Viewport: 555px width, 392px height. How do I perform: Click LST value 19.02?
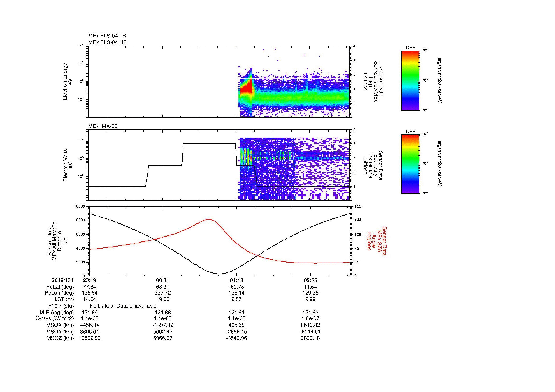point(163,299)
